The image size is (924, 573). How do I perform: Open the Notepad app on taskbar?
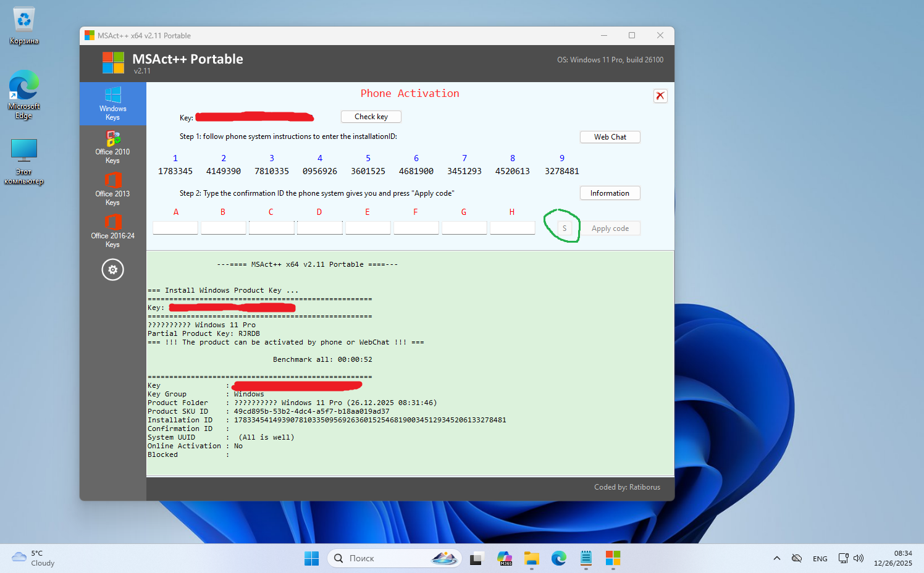[586, 558]
